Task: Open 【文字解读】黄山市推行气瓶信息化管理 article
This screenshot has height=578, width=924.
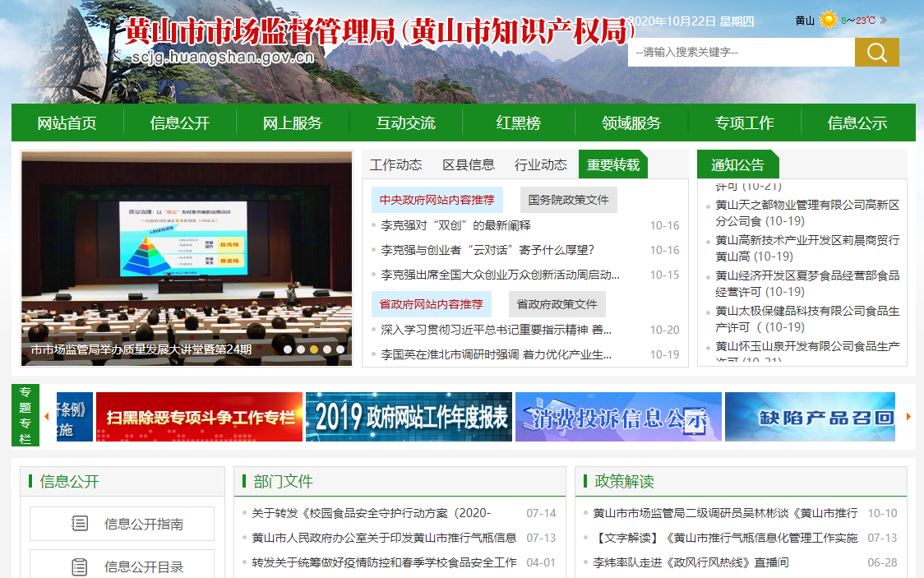Action: pyautogui.click(x=725, y=538)
